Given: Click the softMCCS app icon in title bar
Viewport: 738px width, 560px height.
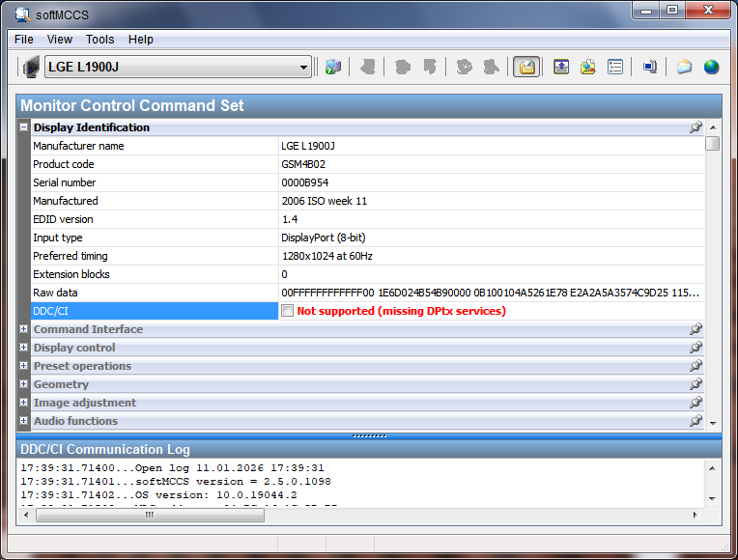Looking at the screenshot, I should click(x=22, y=14).
